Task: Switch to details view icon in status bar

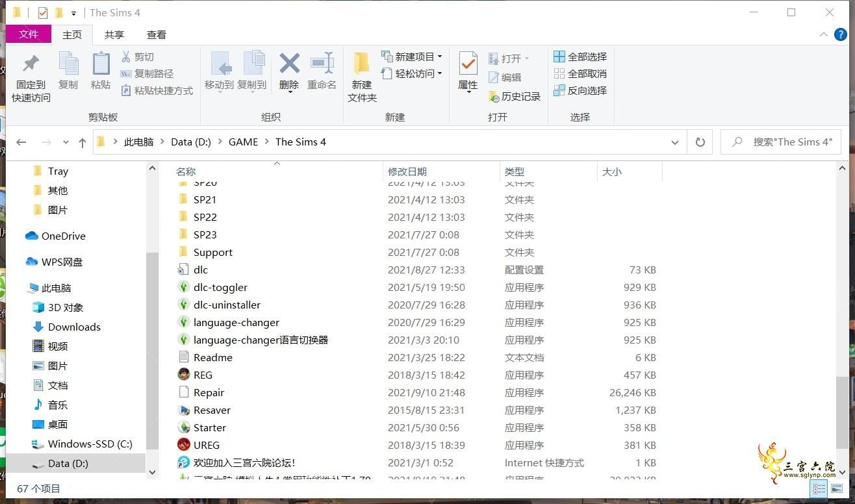Action: [819, 488]
